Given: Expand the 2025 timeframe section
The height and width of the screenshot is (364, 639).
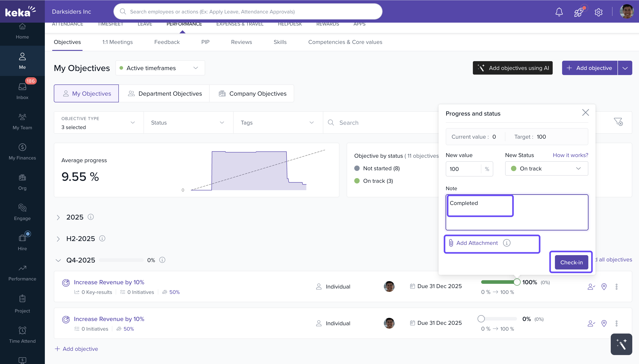Looking at the screenshot, I should (x=58, y=217).
